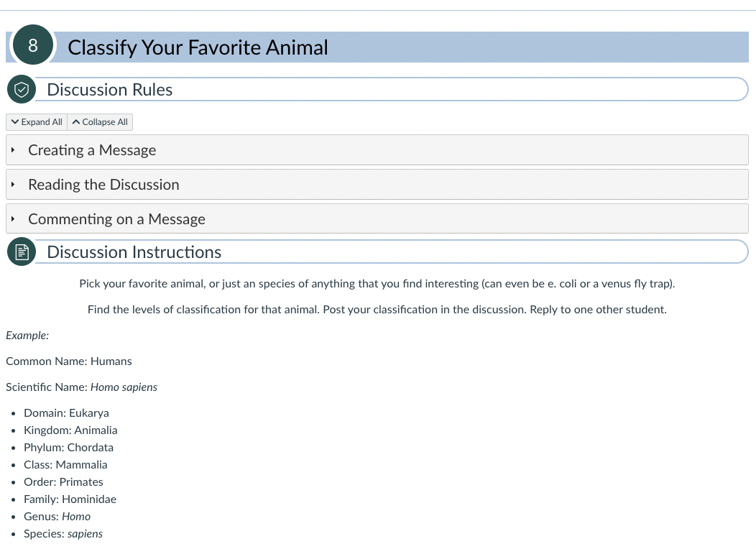Click the Example label text
The image size is (756, 549).
(27, 336)
